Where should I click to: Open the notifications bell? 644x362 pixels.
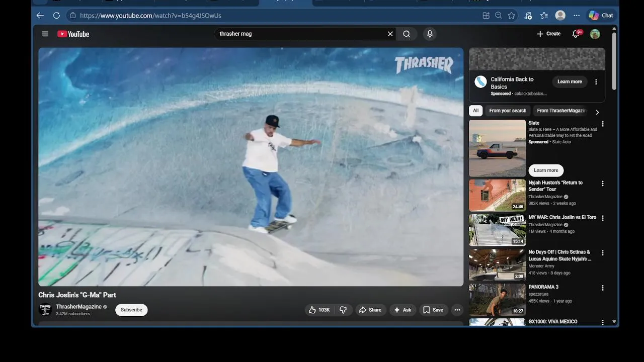pos(576,34)
